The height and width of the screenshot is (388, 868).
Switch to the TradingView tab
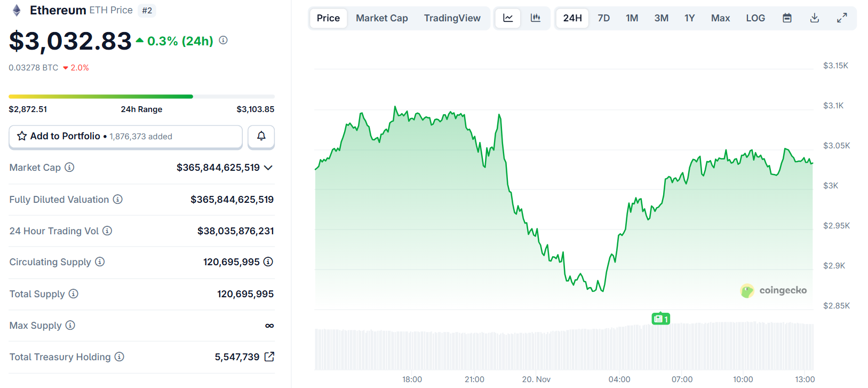pyautogui.click(x=452, y=18)
